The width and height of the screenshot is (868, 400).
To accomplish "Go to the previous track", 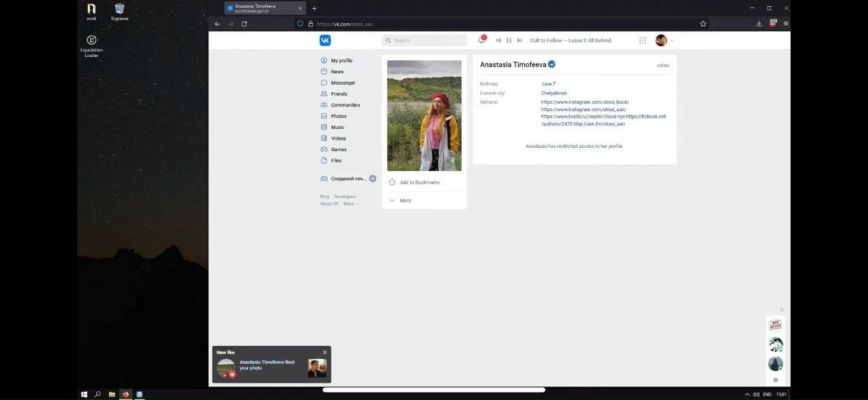I will [x=498, y=41].
